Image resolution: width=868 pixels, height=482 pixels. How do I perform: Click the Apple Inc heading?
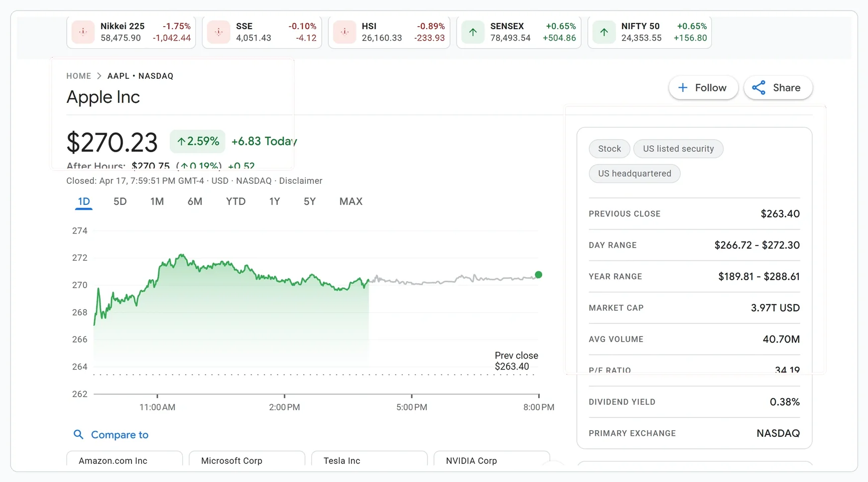pyautogui.click(x=103, y=97)
